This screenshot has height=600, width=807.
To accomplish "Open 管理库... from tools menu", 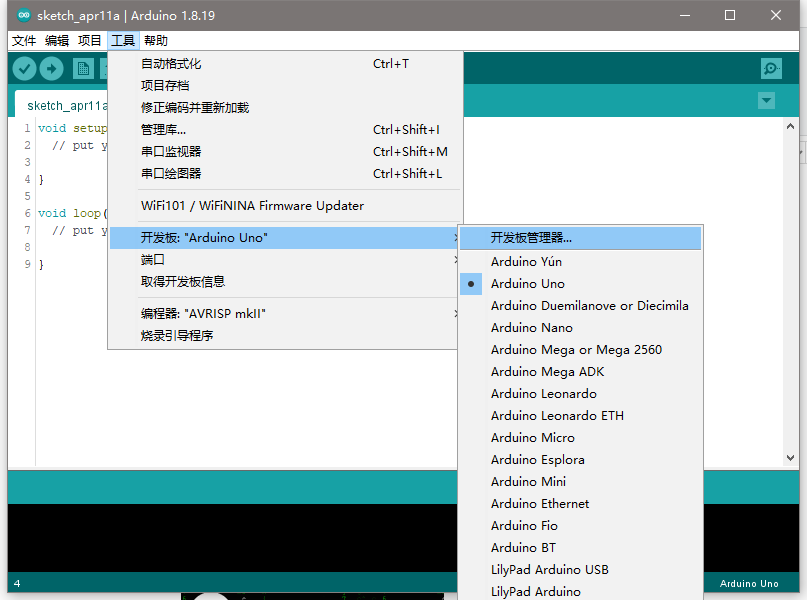I will 285,130.
